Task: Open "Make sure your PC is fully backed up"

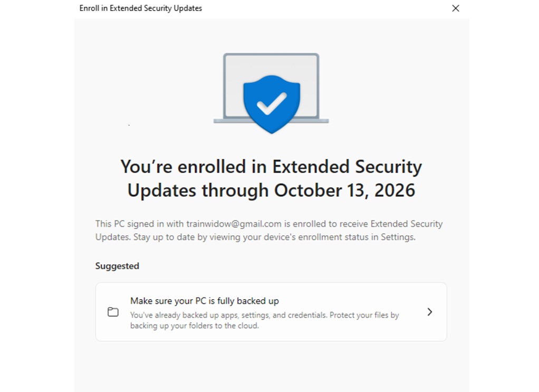Action: point(205,301)
